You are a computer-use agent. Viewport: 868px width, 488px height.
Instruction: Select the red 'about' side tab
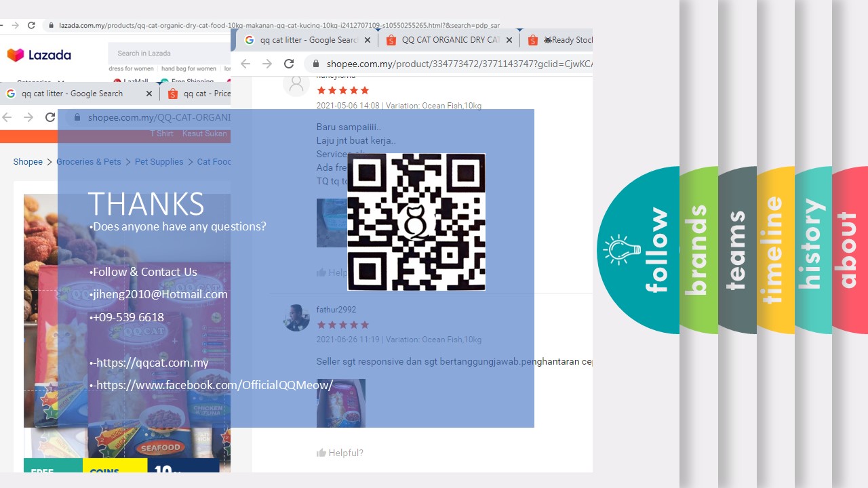(x=848, y=250)
